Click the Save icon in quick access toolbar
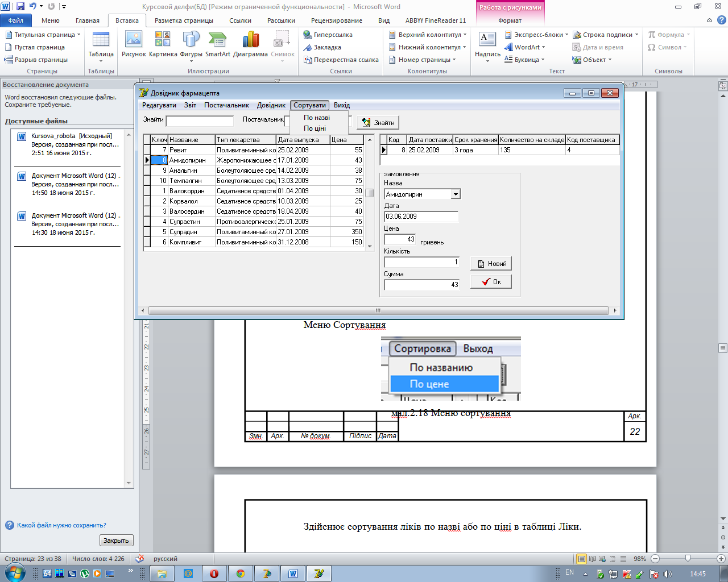 pyautogui.click(x=20, y=7)
